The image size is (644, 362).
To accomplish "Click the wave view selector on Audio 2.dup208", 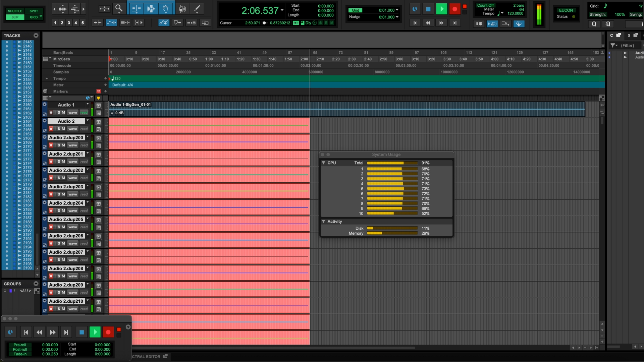I will (73, 276).
